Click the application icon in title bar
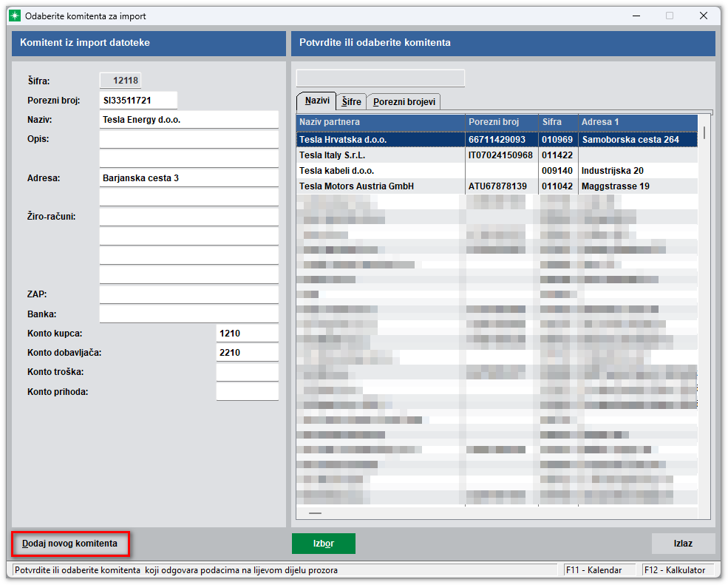This screenshot has height=585, width=728. pos(16,16)
